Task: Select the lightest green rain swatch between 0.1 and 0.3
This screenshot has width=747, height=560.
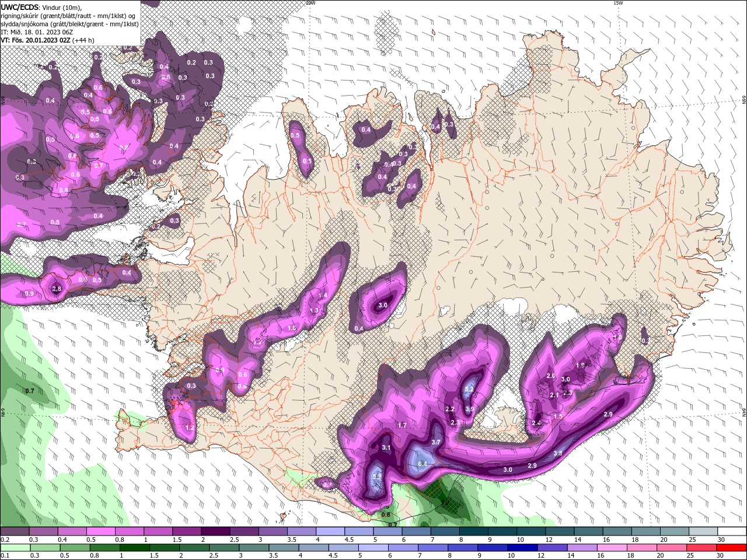Action: 15,548
